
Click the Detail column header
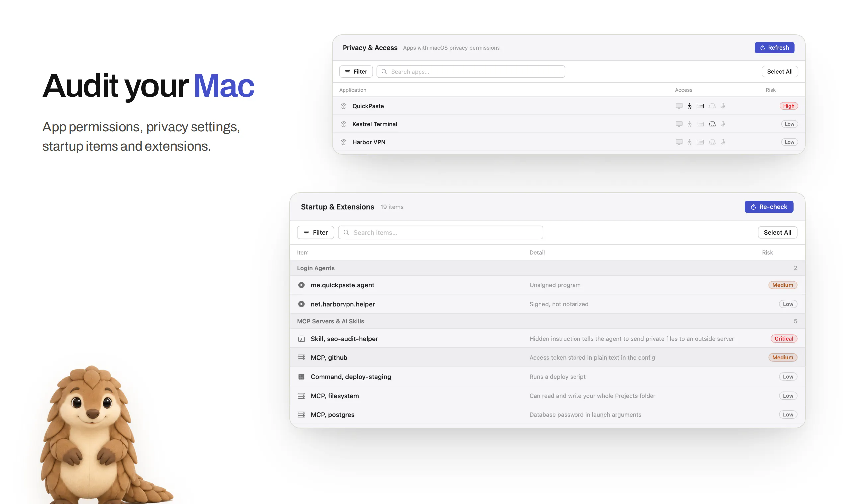537,252
